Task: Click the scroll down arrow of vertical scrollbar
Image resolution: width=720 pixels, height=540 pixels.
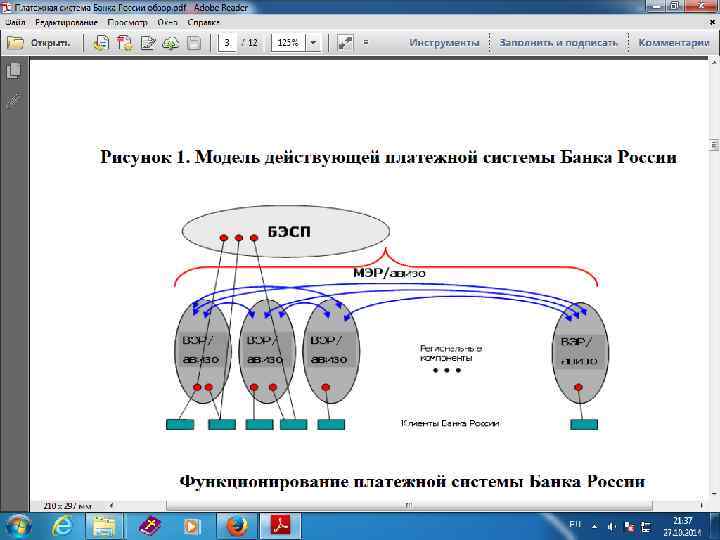Action: [x=714, y=494]
